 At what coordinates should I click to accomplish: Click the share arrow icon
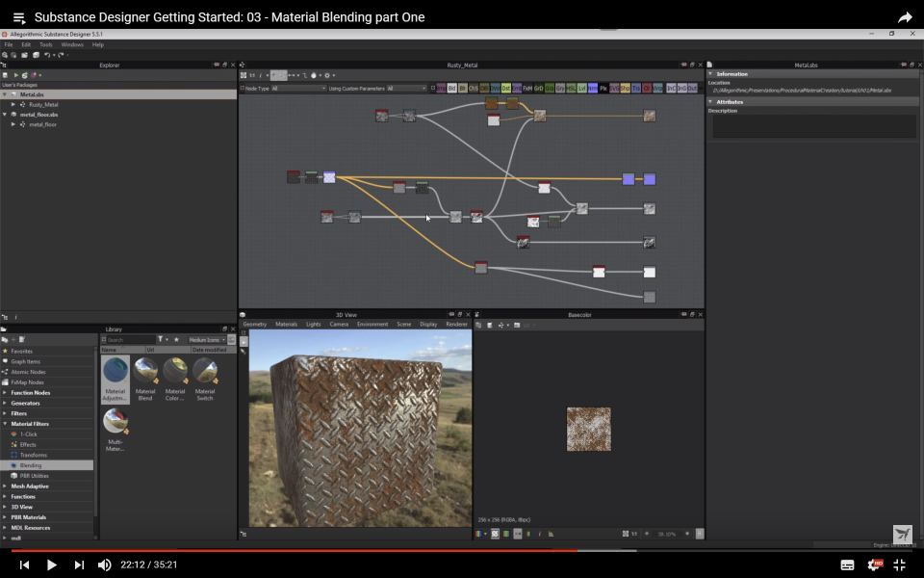click(905, 17)
